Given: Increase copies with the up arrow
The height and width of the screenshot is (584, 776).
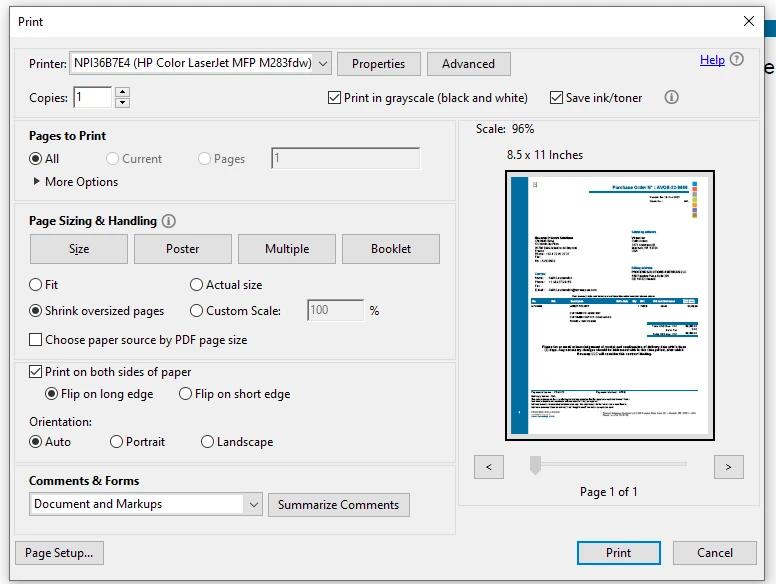Looking at the screenshot, I should pos(122,92).
